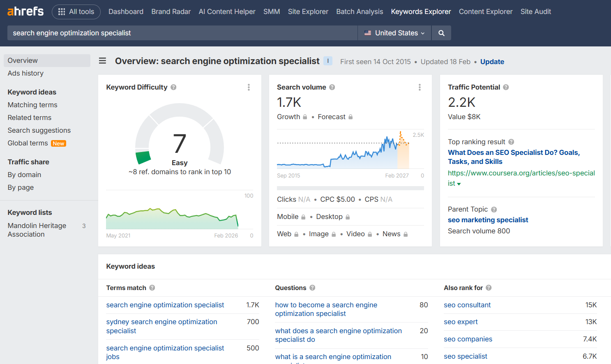The width and height of the screenshot is (611, 364).
Task: Click the News lock icon
Action: pyautogui.click(x=406, y=234)
